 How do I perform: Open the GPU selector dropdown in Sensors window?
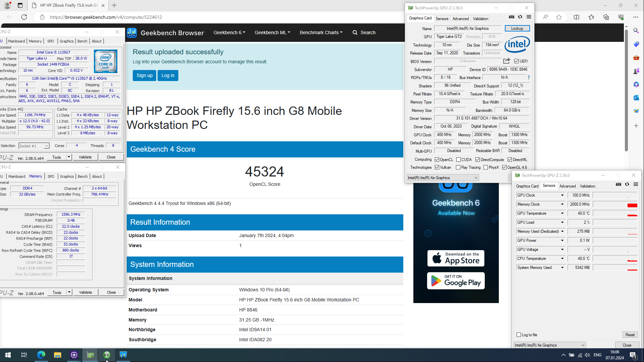click(550, 345)
